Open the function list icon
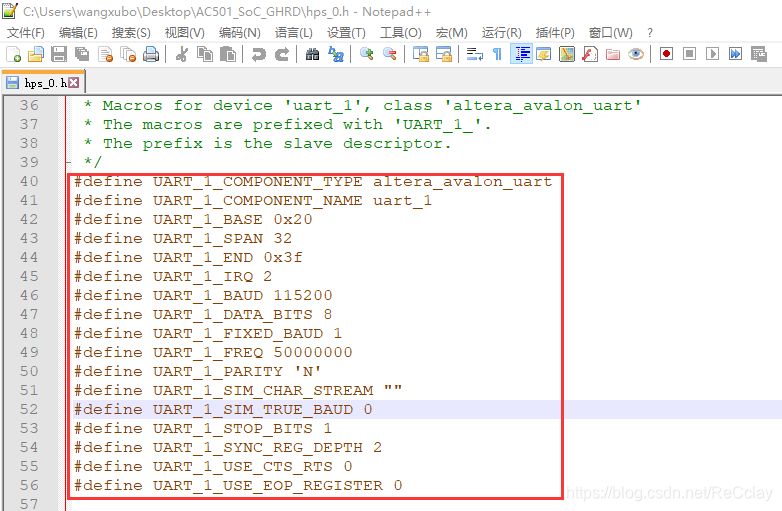782x511 pixels. point(590,54)
